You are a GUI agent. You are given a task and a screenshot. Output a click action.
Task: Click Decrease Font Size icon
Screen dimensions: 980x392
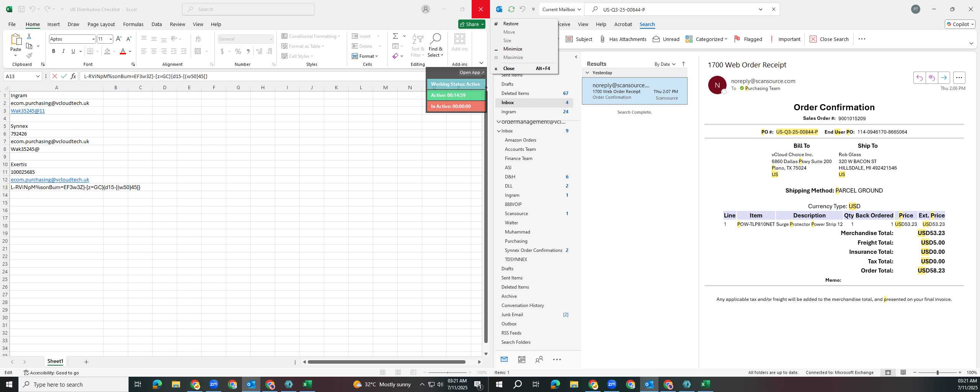129,39
